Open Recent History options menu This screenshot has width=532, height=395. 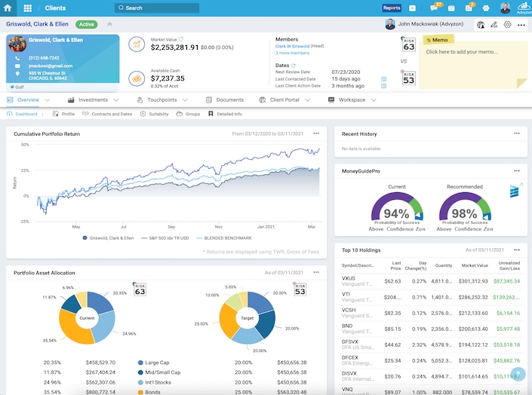pos(517,133)
